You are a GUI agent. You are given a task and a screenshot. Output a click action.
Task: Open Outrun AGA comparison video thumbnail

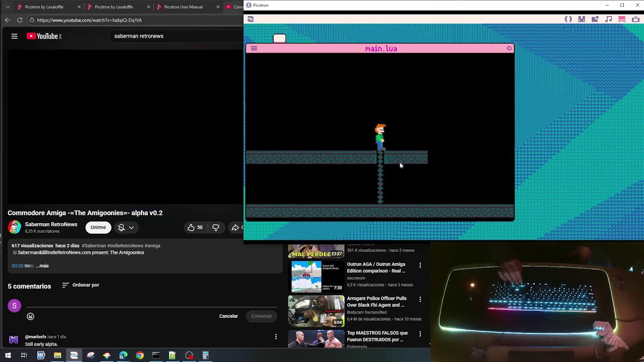pos(316,277)
